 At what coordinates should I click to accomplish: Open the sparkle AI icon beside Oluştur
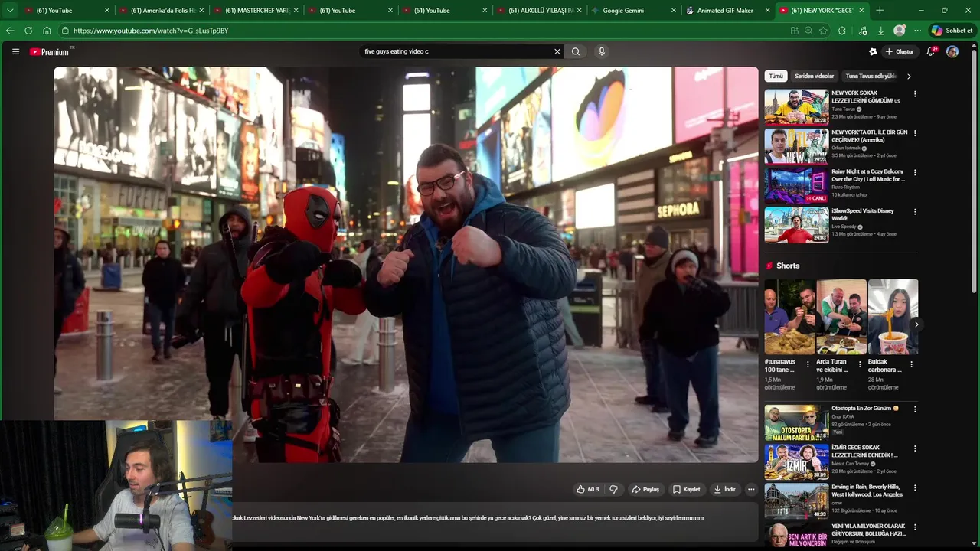click(873, 51)
